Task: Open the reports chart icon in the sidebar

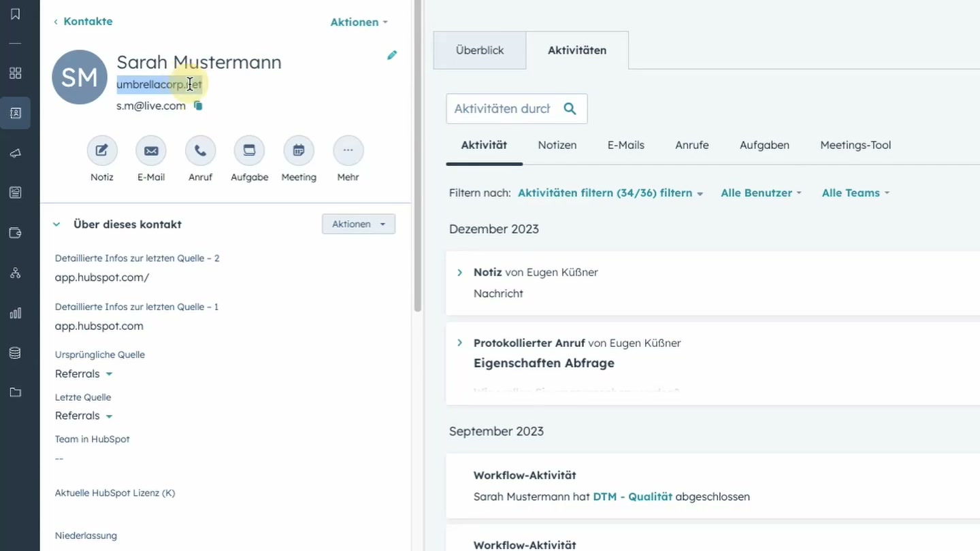Action: [x=15, y=313]
